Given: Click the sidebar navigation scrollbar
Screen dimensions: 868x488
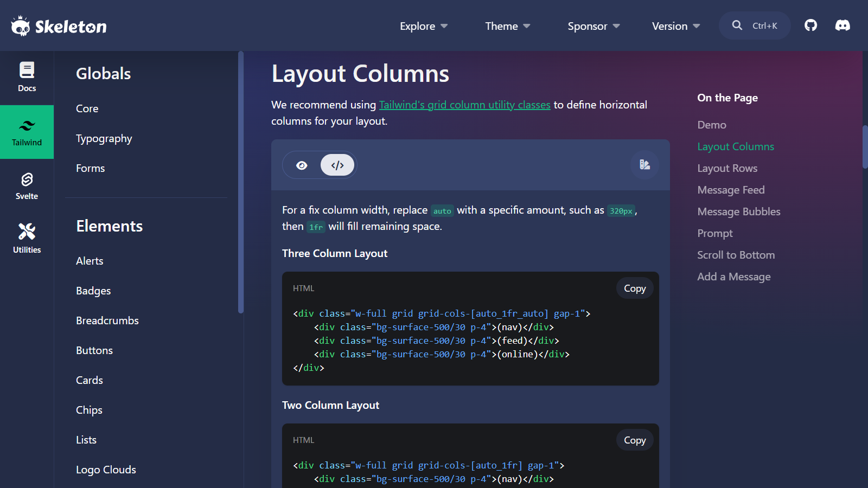Looking at the screenshot, I should [x=241, y=182].
